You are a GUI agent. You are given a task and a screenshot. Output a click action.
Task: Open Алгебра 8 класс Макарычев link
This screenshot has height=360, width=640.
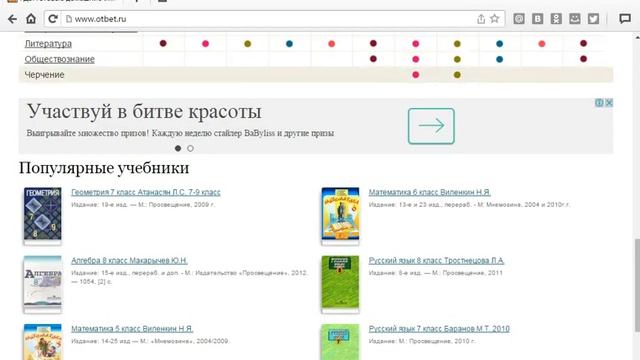[129, 260]
